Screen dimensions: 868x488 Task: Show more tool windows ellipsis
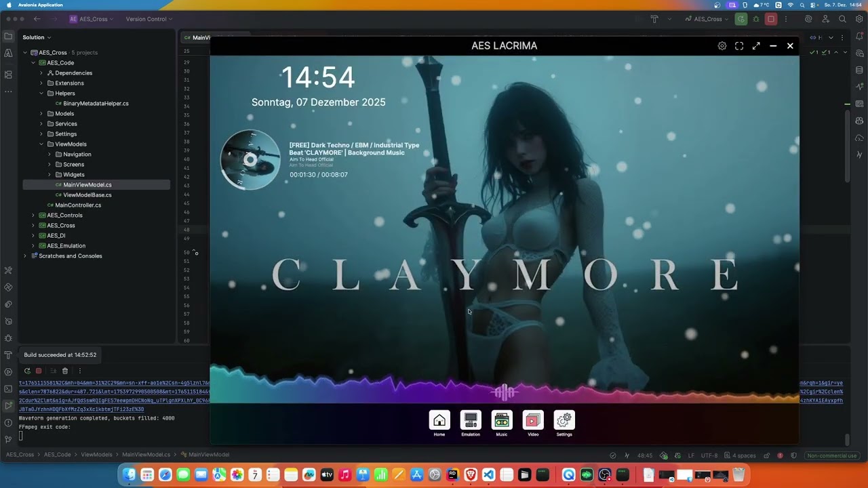pos(8,91)
